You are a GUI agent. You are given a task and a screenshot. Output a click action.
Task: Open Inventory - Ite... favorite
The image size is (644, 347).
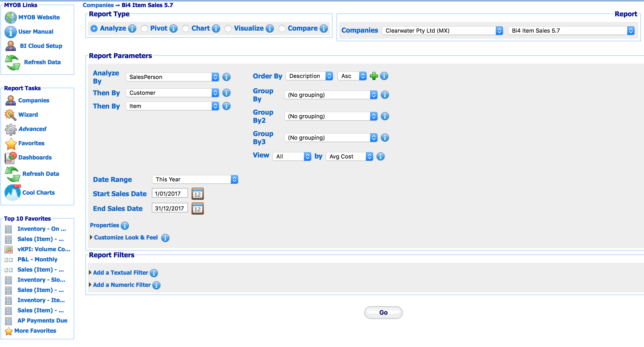(x=41, y=300)
